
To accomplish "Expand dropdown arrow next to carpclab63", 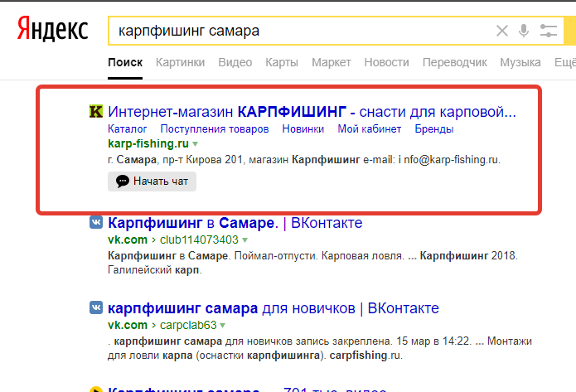I will point(223,326).
